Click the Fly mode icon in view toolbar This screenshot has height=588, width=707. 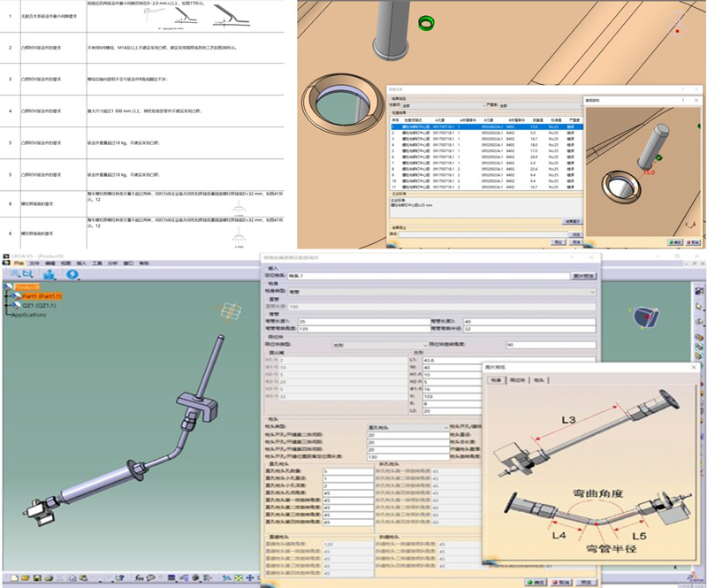pyautogui.click(x=226, y=578)
